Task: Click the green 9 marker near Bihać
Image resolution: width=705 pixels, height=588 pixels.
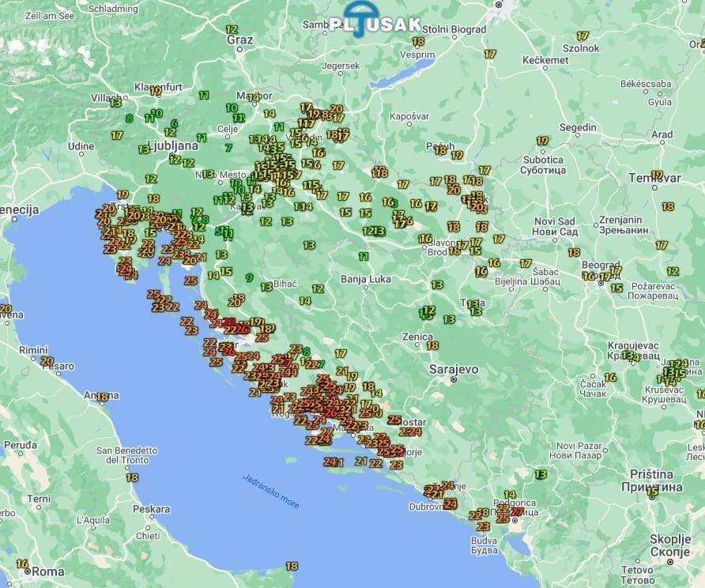Action: pyautogui.click(x=250, y=277)
